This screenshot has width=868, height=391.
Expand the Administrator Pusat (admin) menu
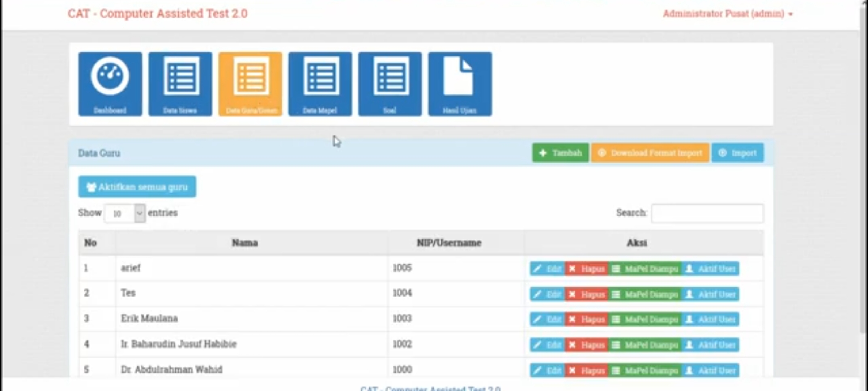(x=727, y=14)
